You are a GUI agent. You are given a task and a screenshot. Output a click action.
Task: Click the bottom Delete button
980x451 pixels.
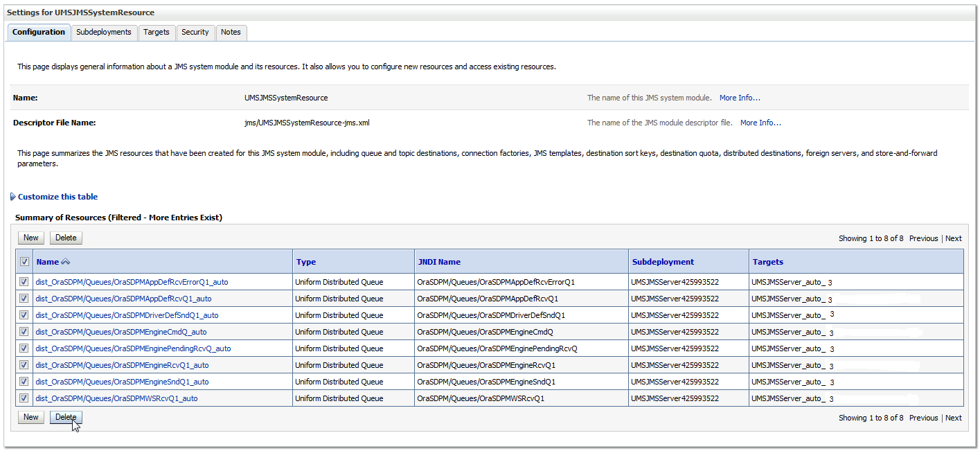click(66, 417)
